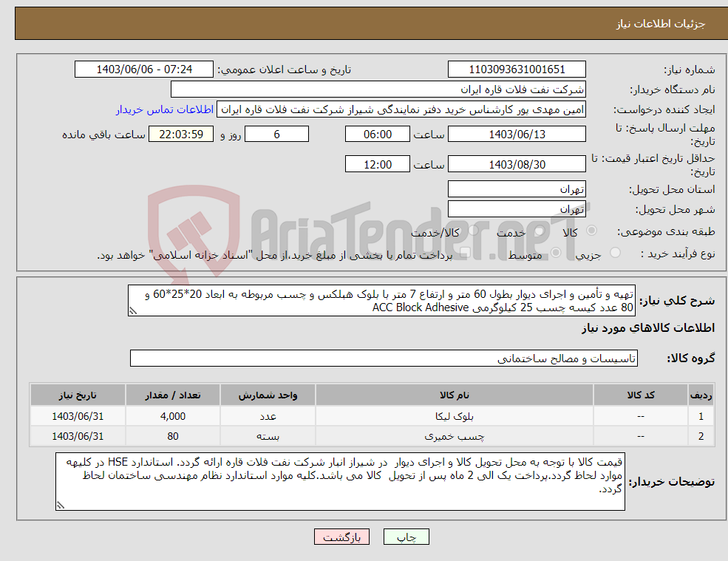Click the تاریخ نیاز column header

78,395
